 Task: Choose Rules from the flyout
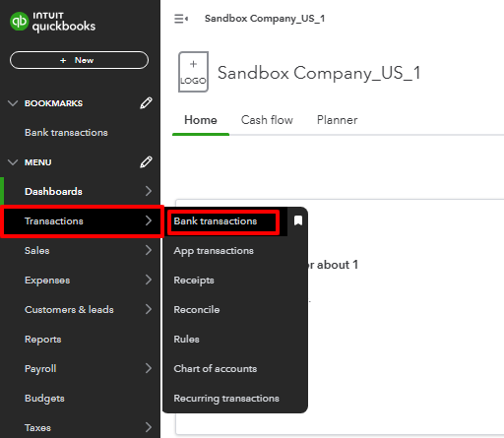tap(186, 339)
